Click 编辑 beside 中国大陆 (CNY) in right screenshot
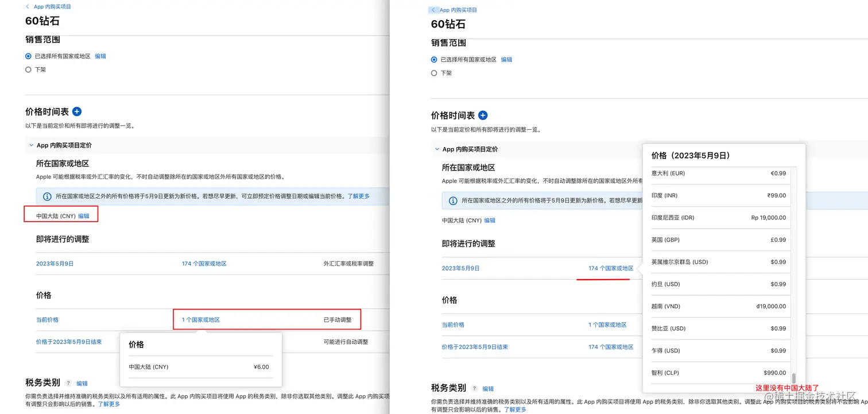The height and width of the screenshot is (414, 868). pos(490,220)
